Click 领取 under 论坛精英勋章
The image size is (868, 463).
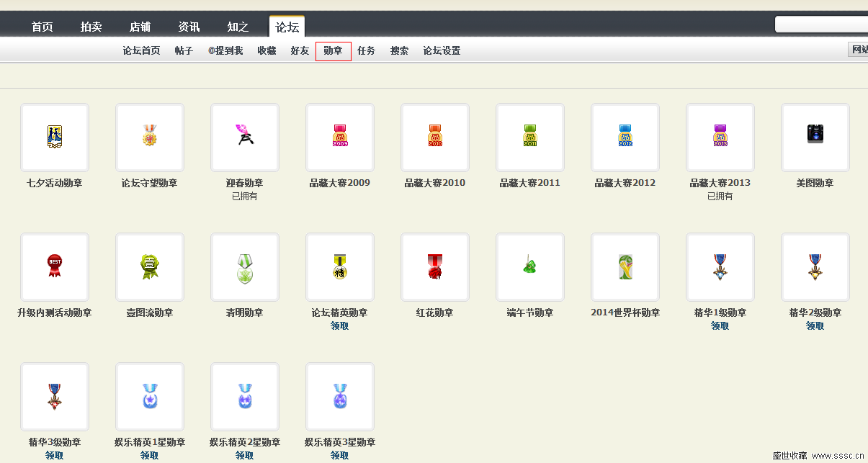(340, 326)
